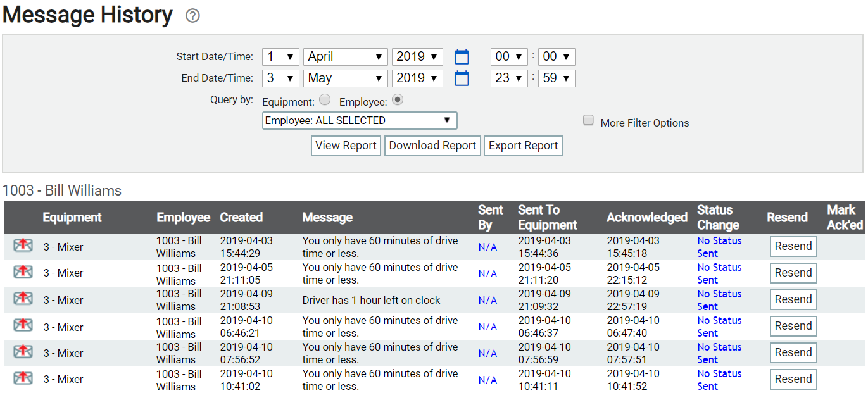The height and width of the screenshot is (393, 868).
Task: Click the Created column header
Action: (x=241, y=217)
